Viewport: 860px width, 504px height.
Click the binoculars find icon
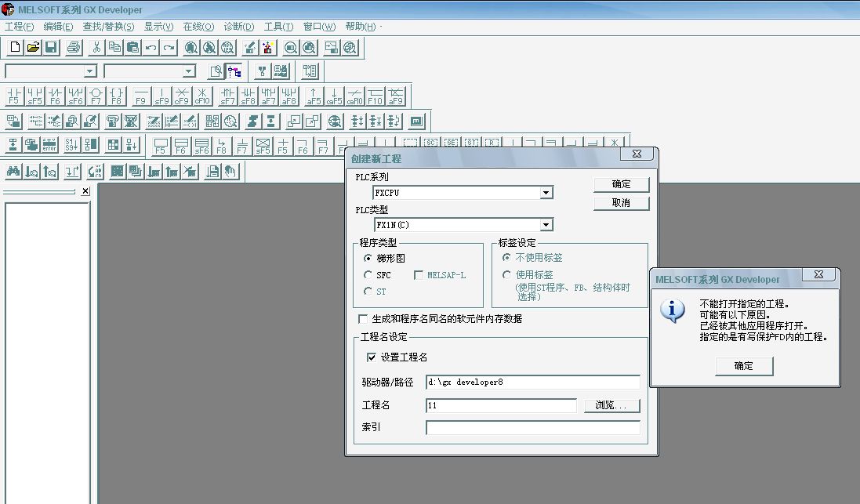[x=13, y=171]
